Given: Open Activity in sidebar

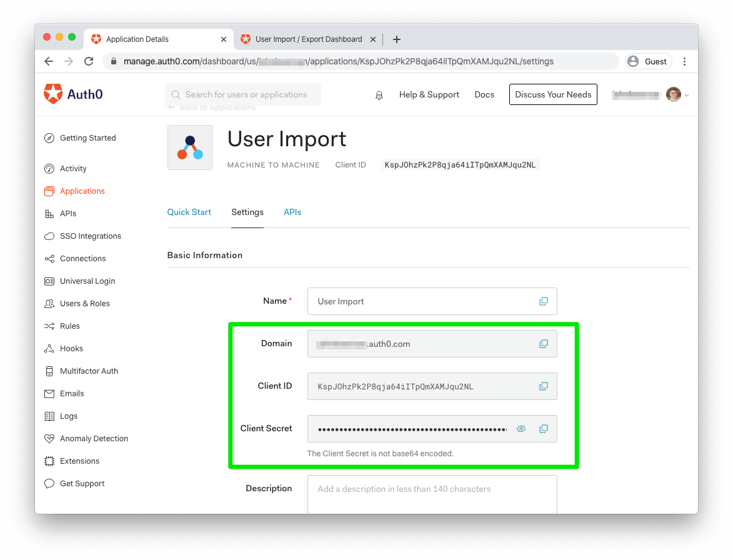Looking at the screenshot, I should pos(66,168).
